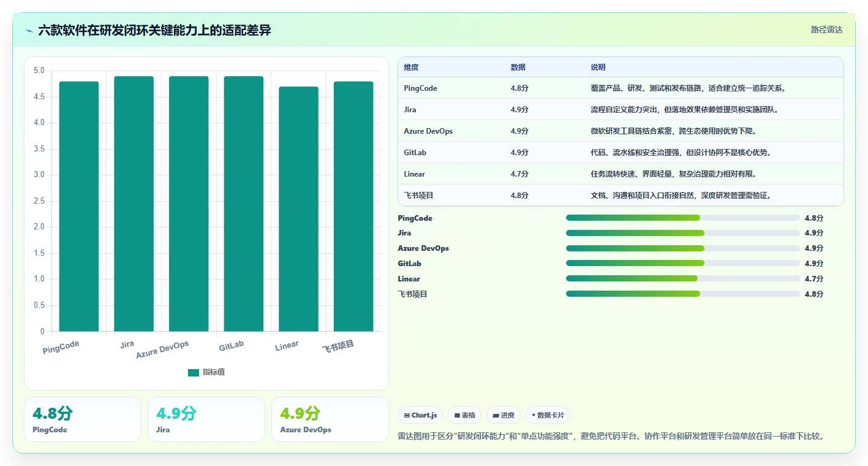
Task: Click the PingCode progress bar
Action: click(x=683, y=218)
